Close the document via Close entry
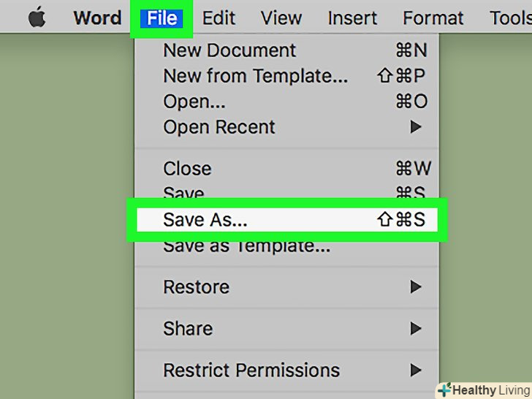The width and height of the screenshot is (532, 399). pyautogui.click(x=187, y=169)
